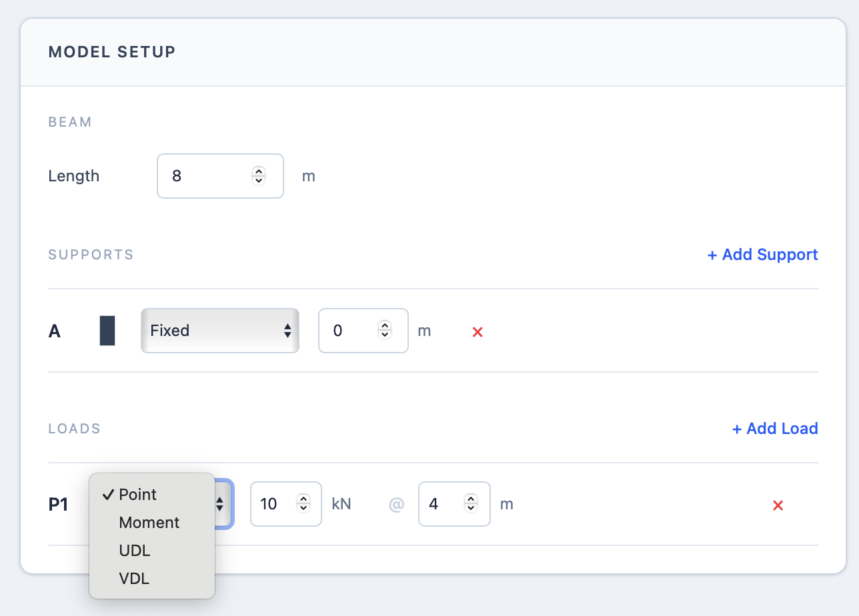
Task: Click the fixed support symbol icon
Action: pyautogui.click(x=107, y=331)
